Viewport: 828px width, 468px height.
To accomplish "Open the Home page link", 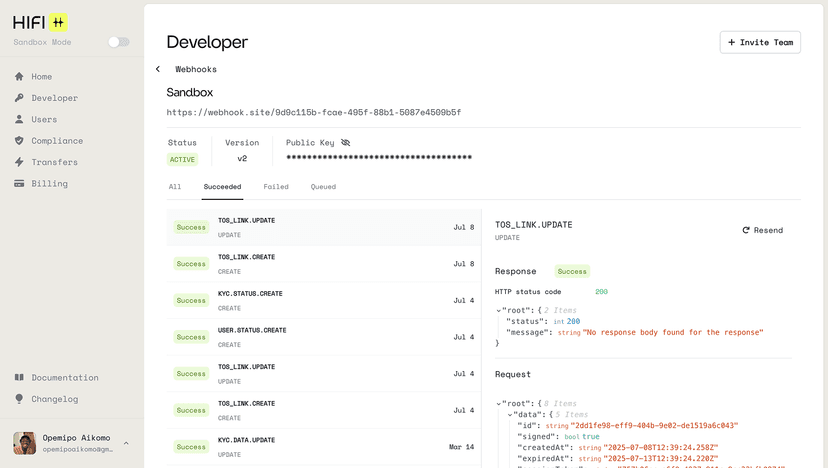I will (41, 77).
